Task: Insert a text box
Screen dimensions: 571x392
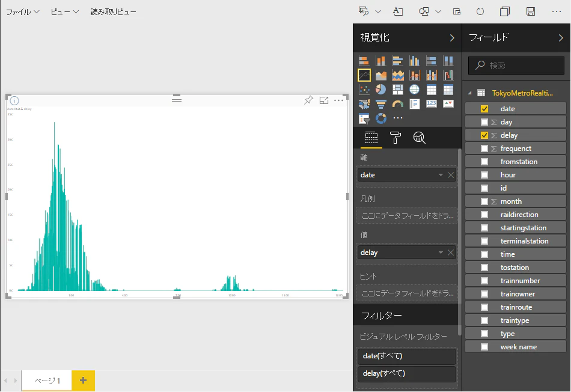Action: tap(398, 11)
